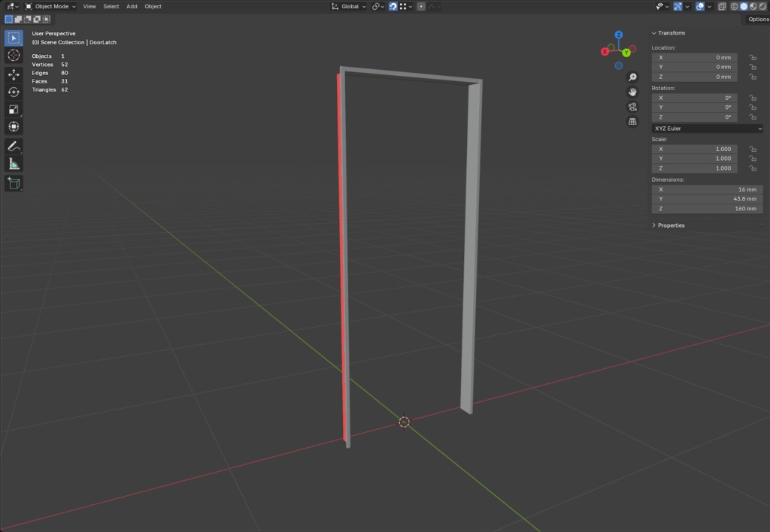The width and height of the screenshot is (770, 532).
Task: Click the Location X field
Action: pos(694,57)
